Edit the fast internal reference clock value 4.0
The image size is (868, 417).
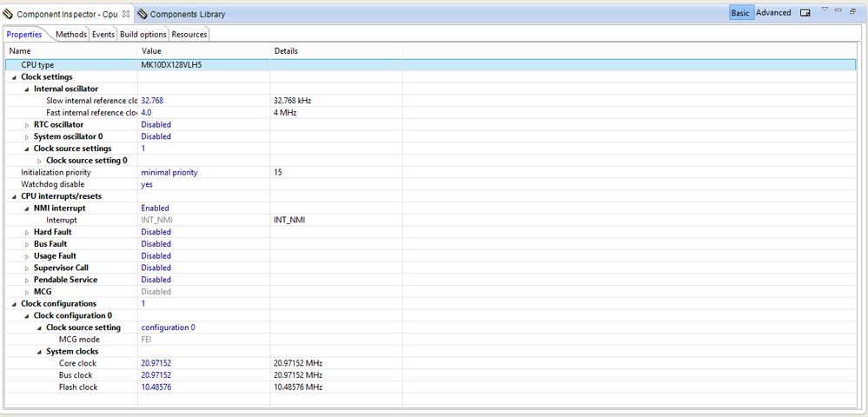[x=147, y=112]
